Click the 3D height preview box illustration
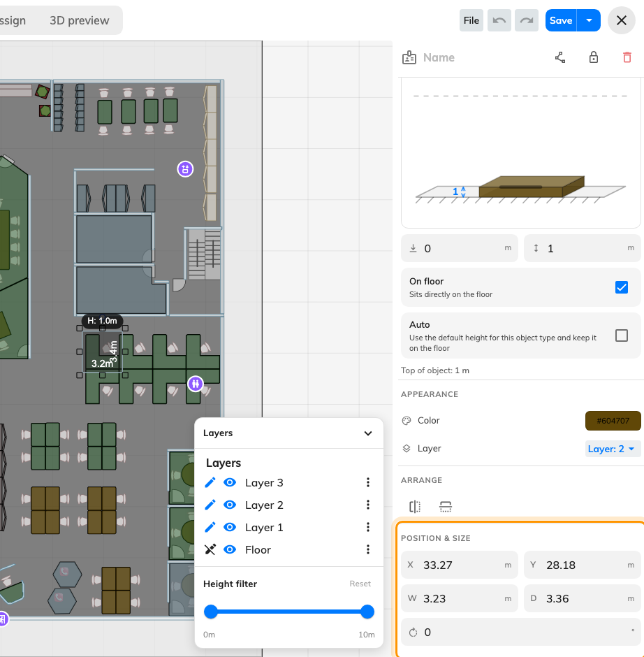Screen dimensions: 644x657 tap(532, 187)
